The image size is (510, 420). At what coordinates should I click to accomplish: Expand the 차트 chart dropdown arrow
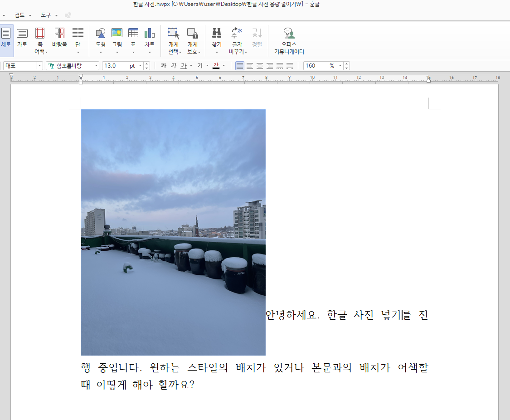[x=150, y=52]
